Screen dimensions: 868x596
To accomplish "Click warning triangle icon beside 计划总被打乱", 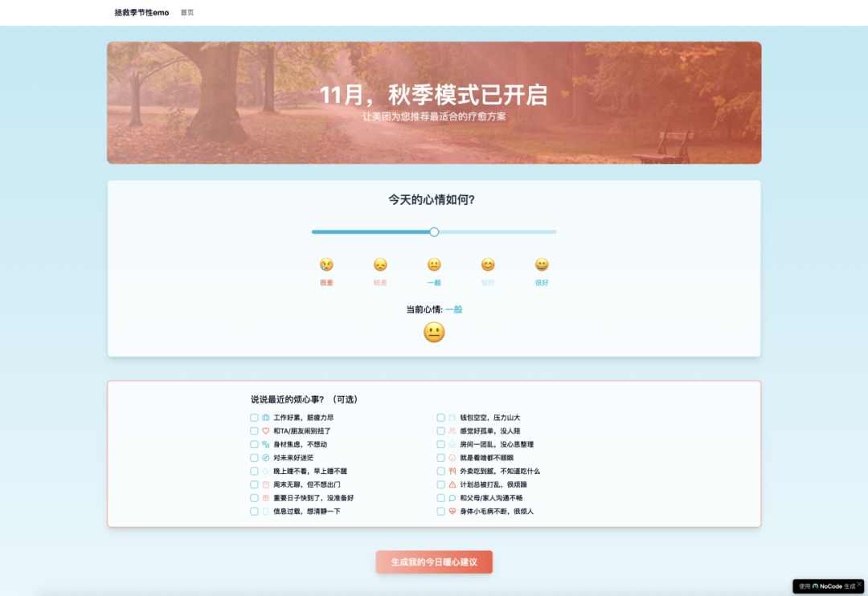I will pyautogui.click(x=452, y=484).
